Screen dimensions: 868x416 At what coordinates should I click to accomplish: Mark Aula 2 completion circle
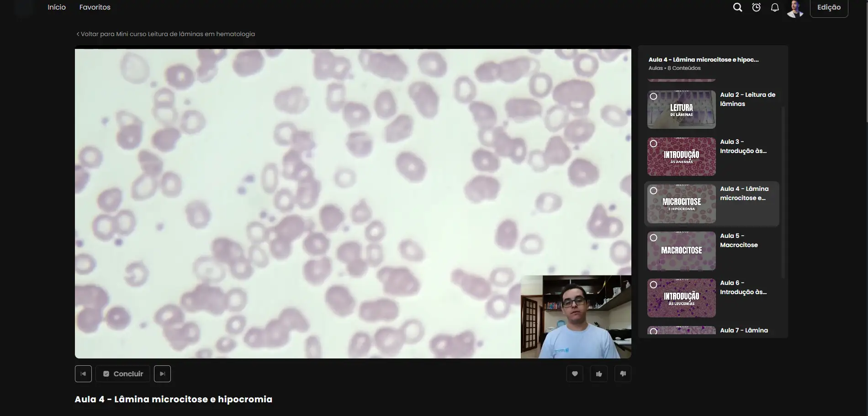(x=654, y=96)
